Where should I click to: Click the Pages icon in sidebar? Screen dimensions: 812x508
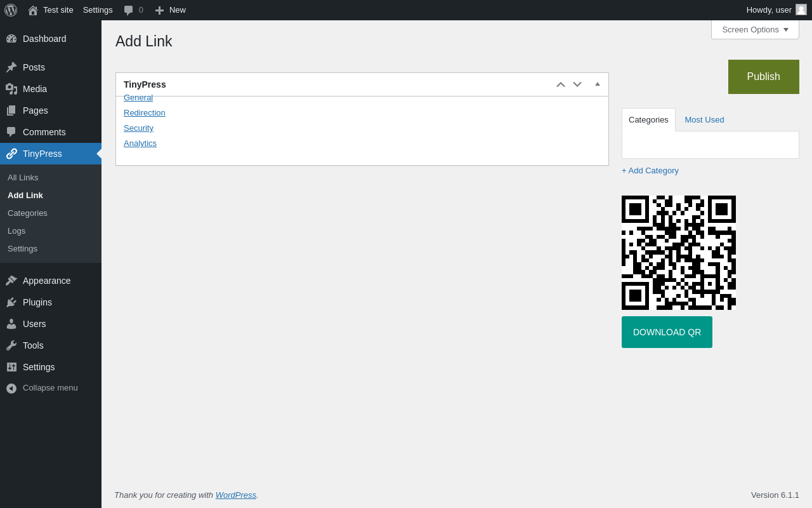[x=11, y=110]
